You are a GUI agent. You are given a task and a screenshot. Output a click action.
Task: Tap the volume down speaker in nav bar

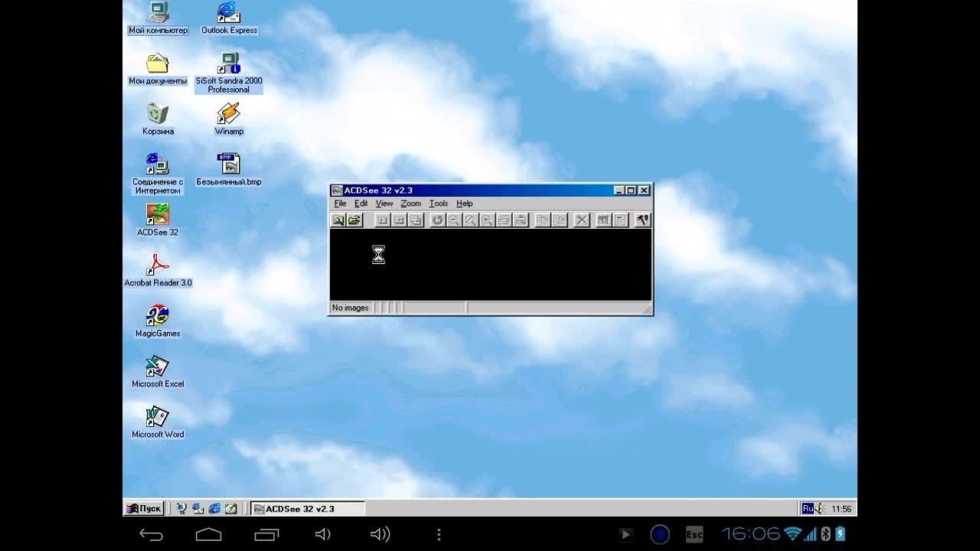[323, 534]
